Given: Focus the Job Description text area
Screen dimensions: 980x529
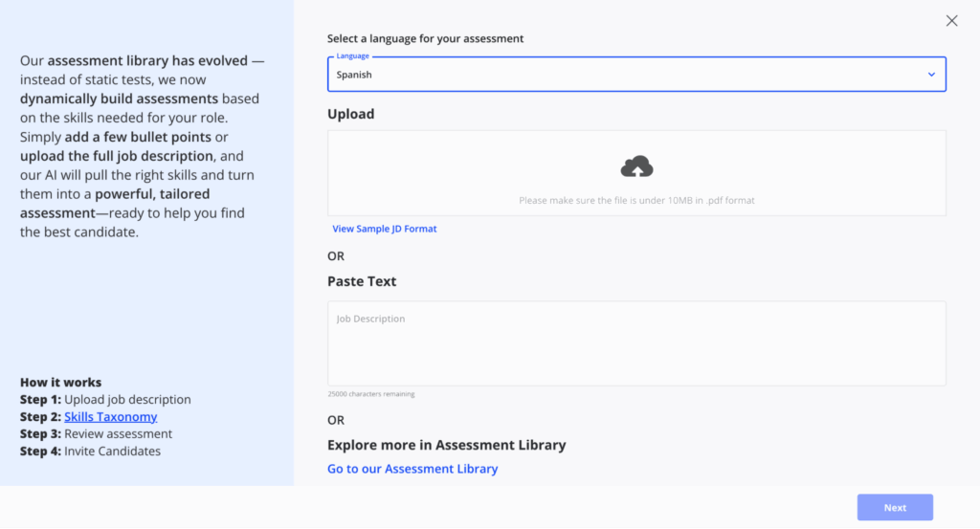Looking at the screenshot, I should point(636,344).
